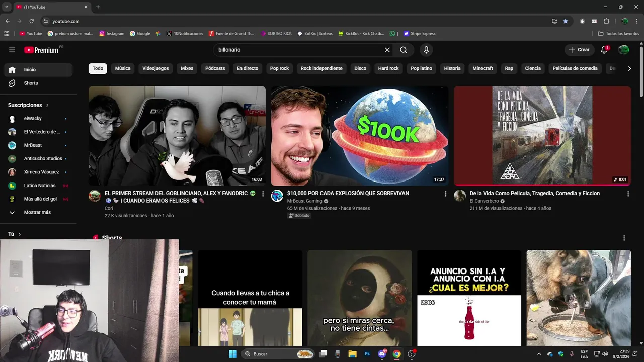Open options menu for $10,000 explosión video
The image size is (644, 362).
[445, 194]
